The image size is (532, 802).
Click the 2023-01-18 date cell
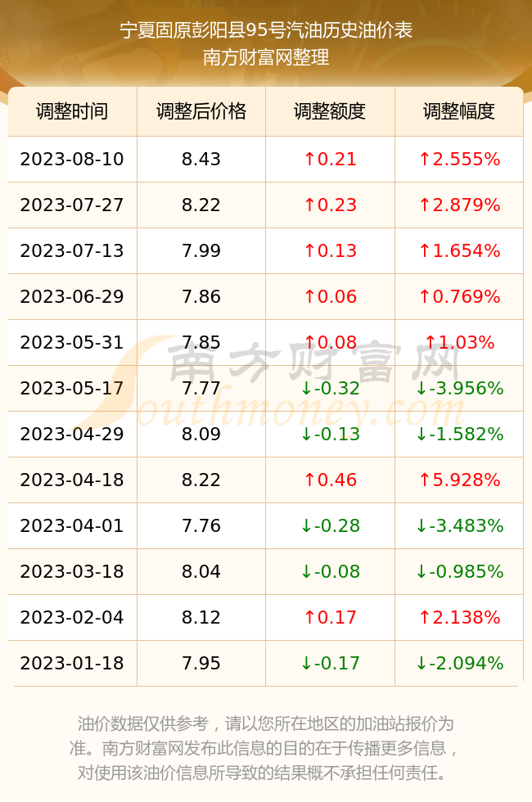click(72, 663)
